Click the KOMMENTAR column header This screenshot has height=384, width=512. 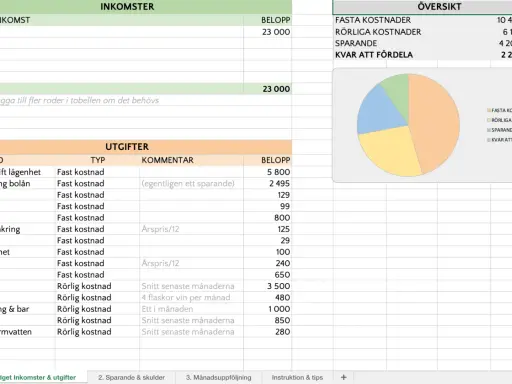(167, 160)
